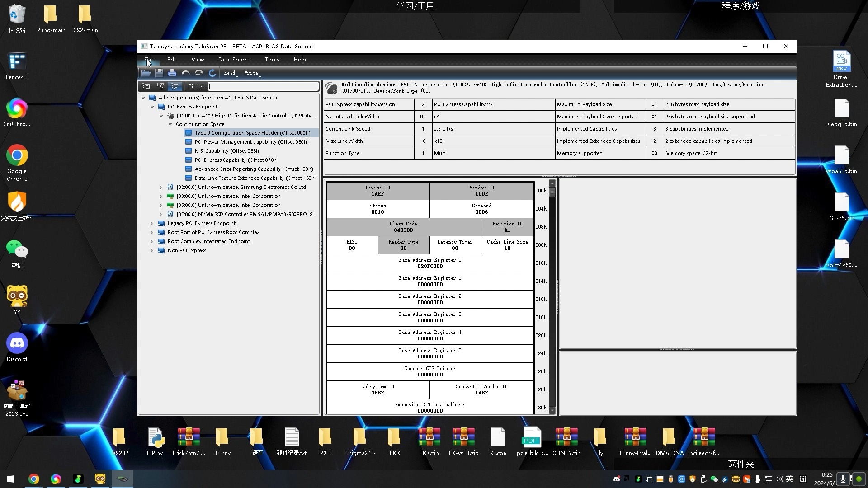Click Chrome icon in the taskbar

pyautogui.click(x=34, y=479)
